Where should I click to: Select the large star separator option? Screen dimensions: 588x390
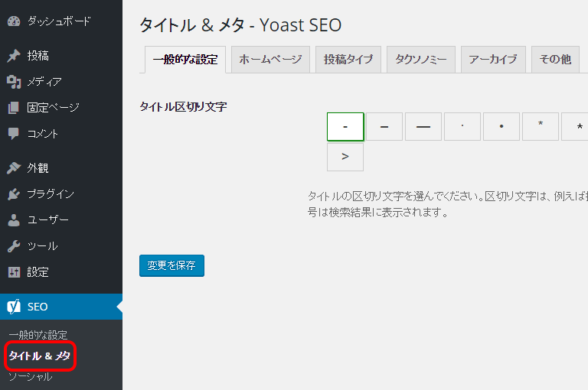point(574,127)
